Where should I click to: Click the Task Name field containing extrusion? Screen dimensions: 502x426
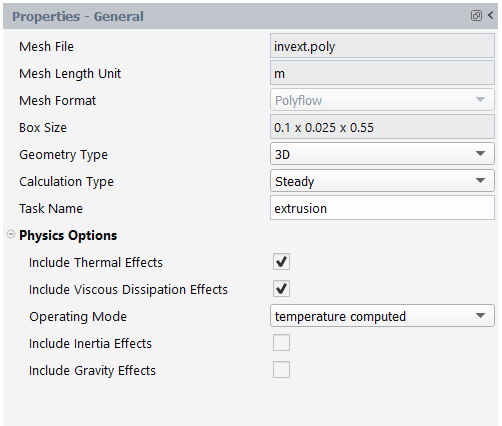(x=382, y=208)
